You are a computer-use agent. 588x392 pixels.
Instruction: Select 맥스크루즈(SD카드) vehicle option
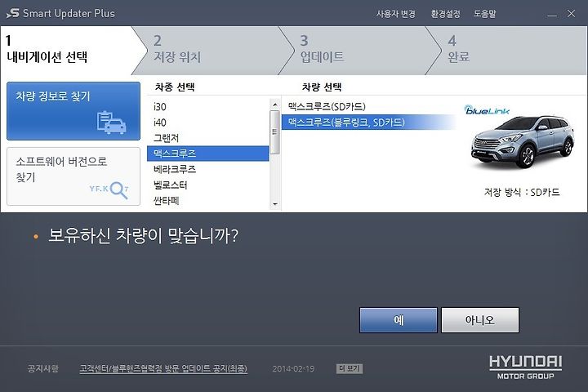point(369,106)
